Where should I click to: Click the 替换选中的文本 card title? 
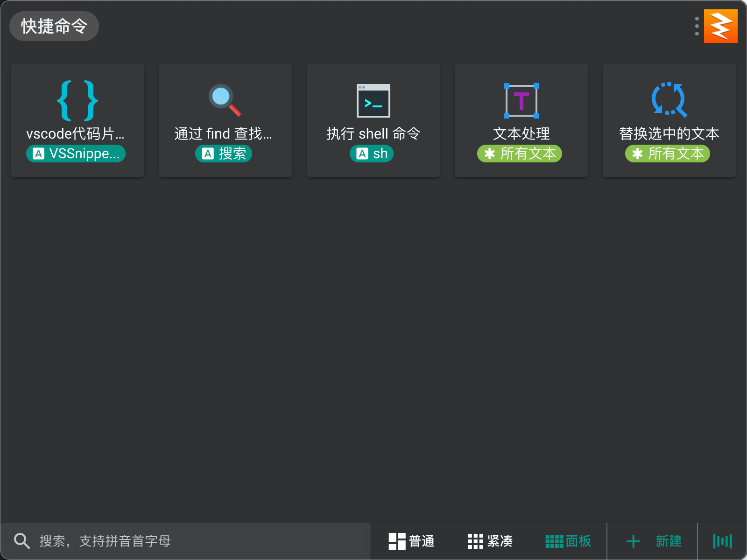tap(669, 134)
